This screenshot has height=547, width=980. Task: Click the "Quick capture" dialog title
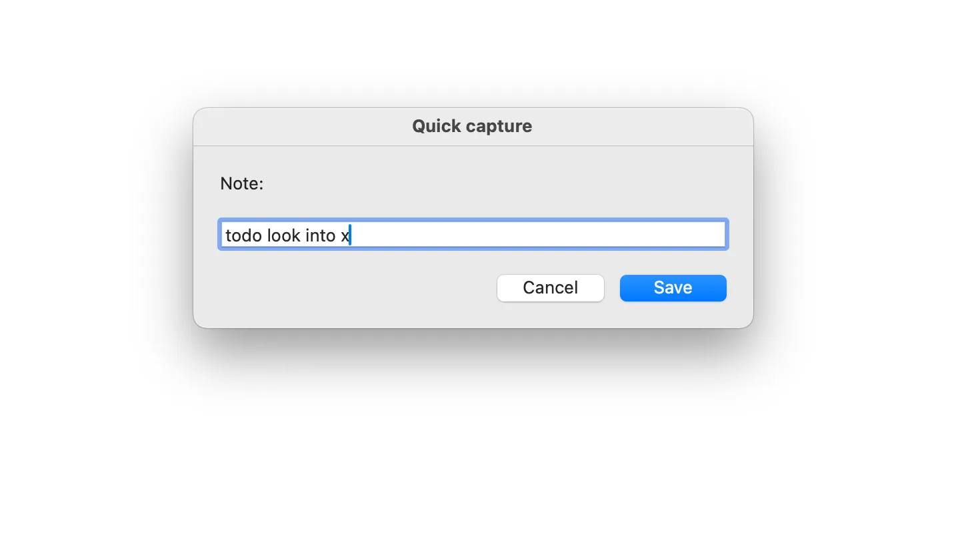tap(472, 126)
